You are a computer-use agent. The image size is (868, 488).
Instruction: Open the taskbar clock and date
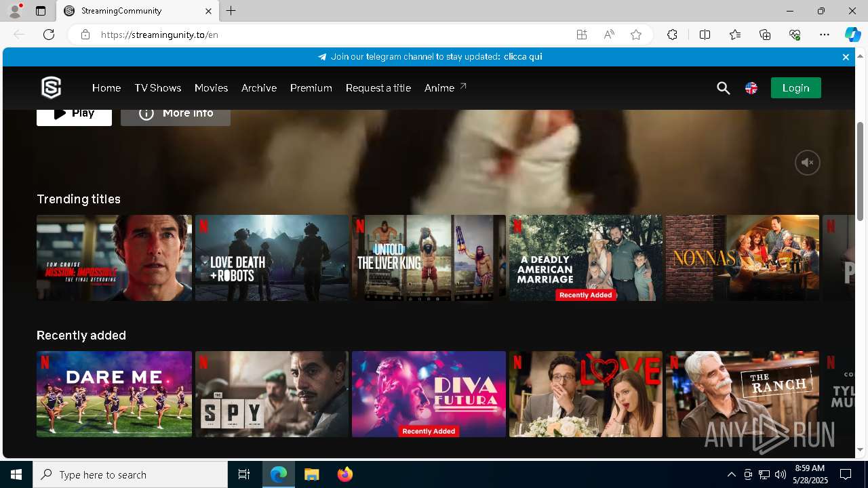coord(810,474)
